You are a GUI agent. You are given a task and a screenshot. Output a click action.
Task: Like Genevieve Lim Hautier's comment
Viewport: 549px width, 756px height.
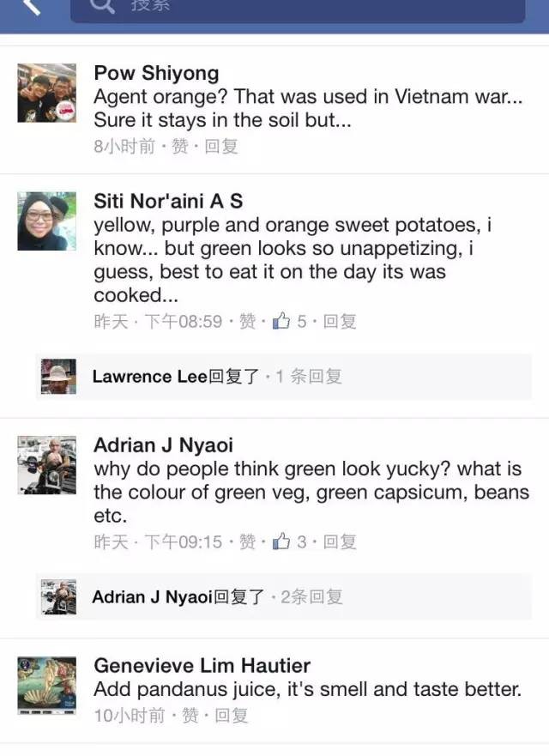click(190, 716)
